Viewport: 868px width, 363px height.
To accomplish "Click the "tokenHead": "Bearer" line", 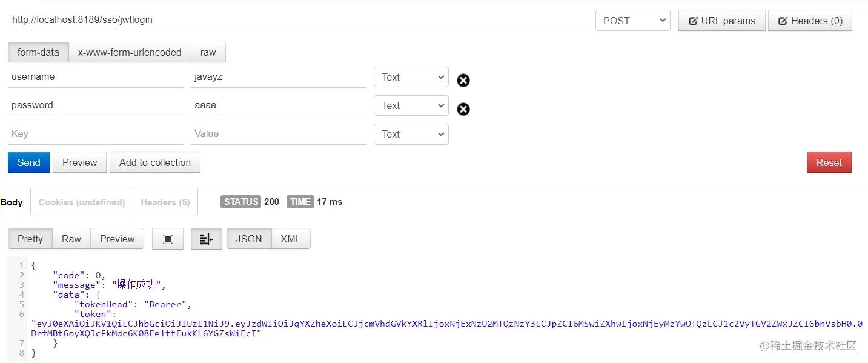I will click(133, 304).
